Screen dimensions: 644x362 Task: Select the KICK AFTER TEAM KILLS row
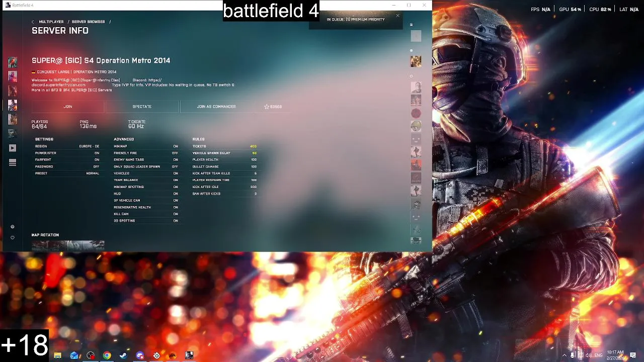coord(224,173)
